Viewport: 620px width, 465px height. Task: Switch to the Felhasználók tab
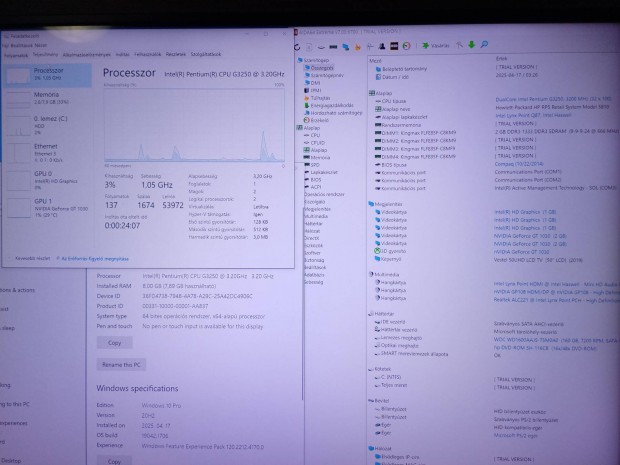(147, 54)
